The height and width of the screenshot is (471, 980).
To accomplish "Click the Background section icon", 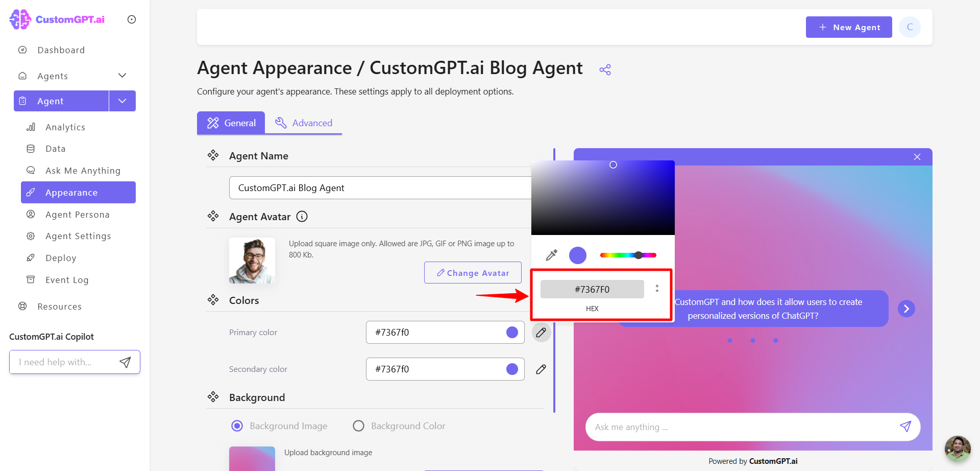I will [213, 397].
